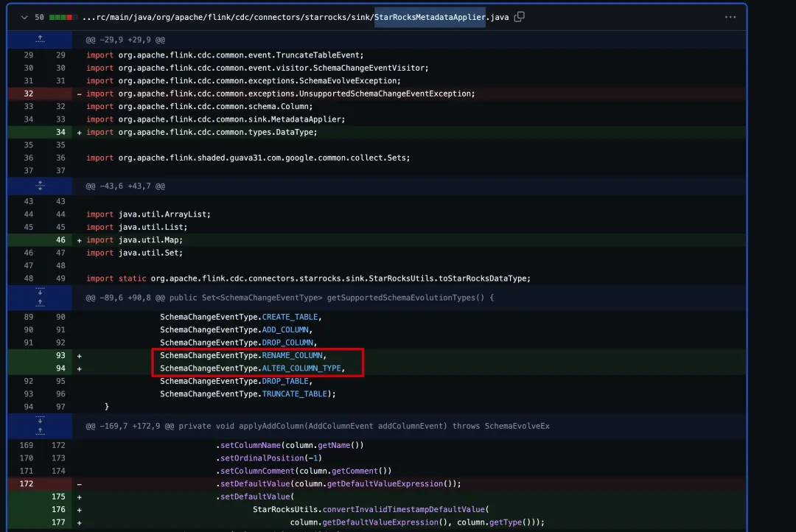
Task: Select added line number 177
Action: click(58, 522)
